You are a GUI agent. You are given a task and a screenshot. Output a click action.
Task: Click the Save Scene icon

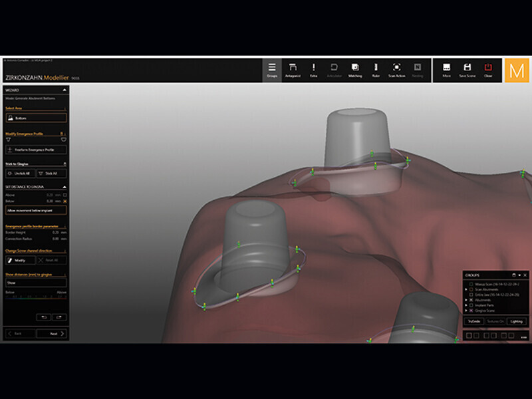click(x=467, y=69)
